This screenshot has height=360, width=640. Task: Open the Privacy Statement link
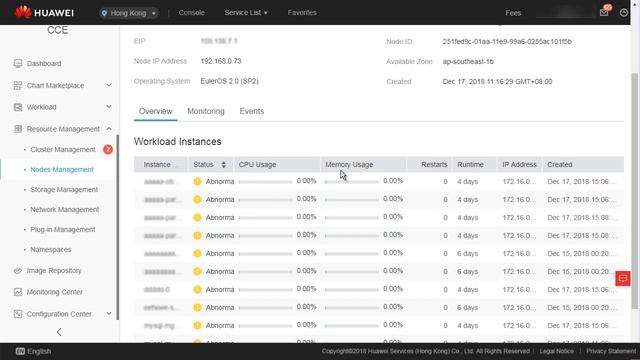pyautogui.click(x=611, y=351)
